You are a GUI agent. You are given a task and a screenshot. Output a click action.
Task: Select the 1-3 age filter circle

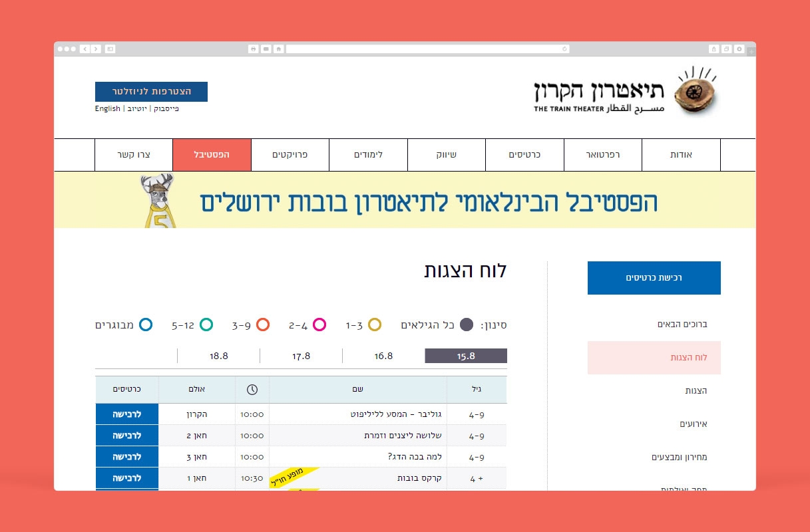pos(375,325)
